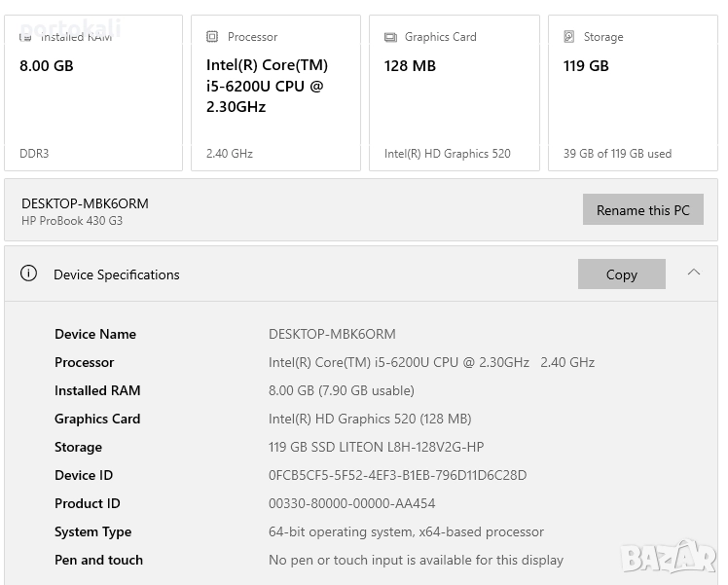Click the Device Specifications header title
Image resolution: width=728 pixels, height=585 pixels.
click(117, 274)
